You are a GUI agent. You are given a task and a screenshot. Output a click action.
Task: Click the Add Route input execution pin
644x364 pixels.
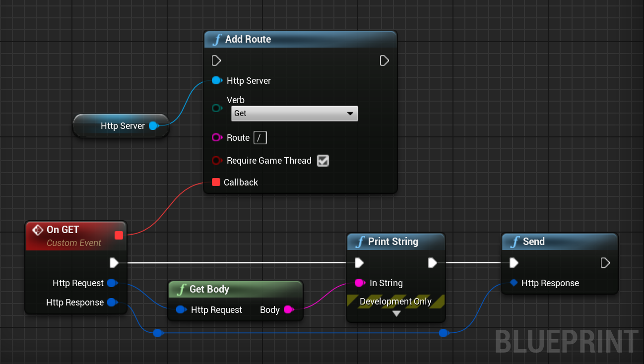point(216,61)
